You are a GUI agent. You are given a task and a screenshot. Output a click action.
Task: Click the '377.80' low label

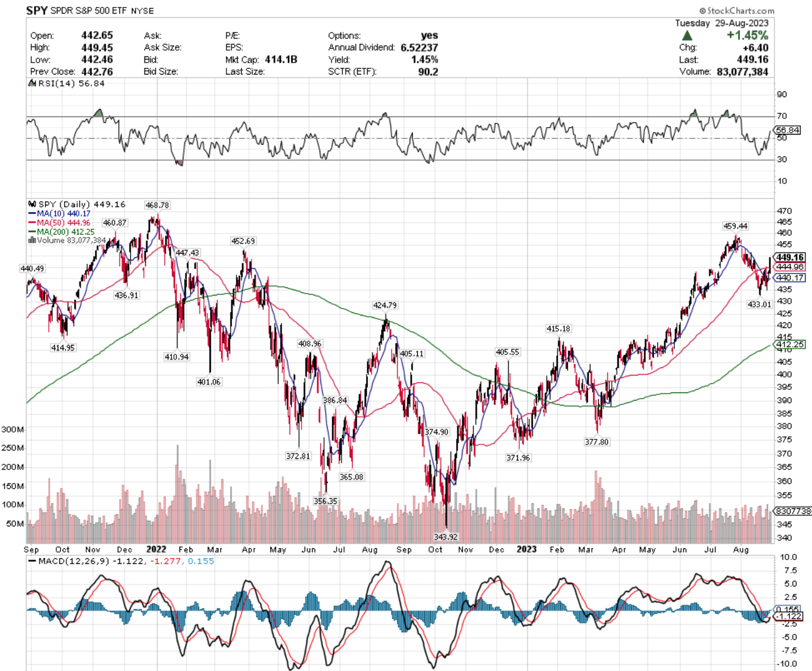click(596, 442)
